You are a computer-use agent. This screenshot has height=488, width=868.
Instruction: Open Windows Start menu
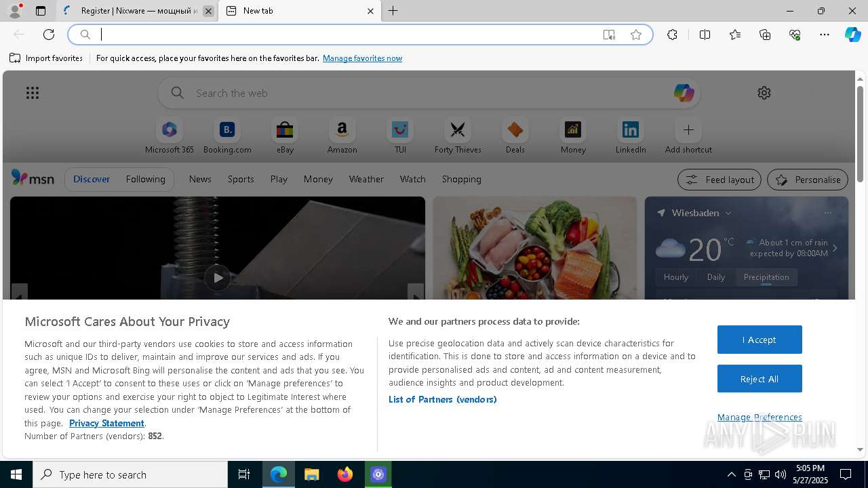(16, 474)
